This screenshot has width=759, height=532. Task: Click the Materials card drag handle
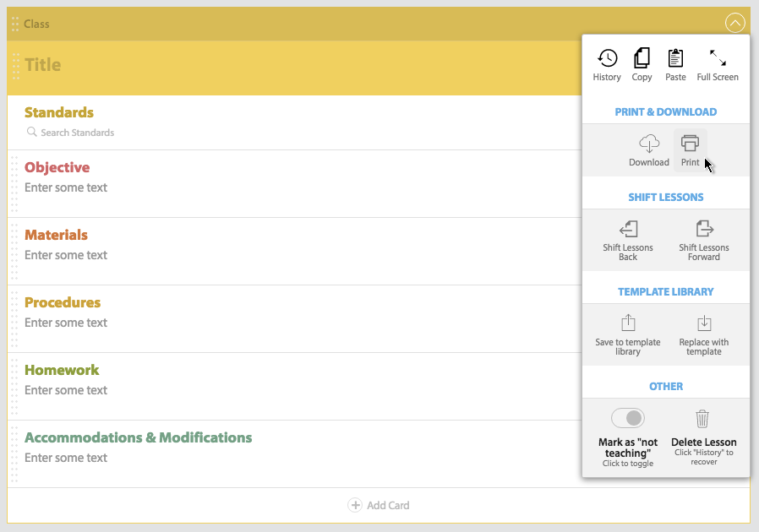[x=14, y=252]
